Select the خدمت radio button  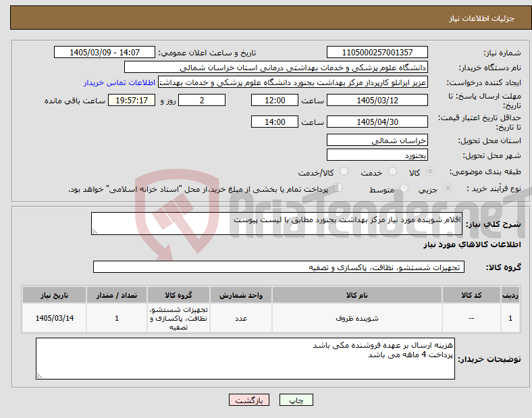pos(392,172)
